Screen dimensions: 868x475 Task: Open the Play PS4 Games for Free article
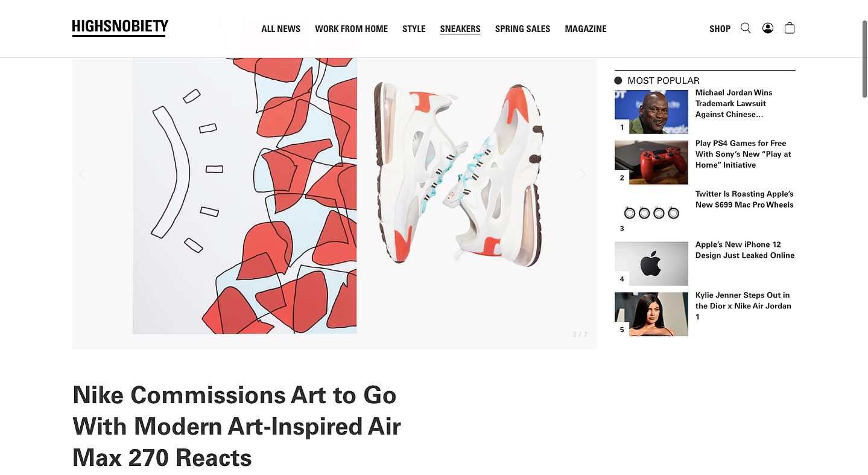click(x=743, y=154)
